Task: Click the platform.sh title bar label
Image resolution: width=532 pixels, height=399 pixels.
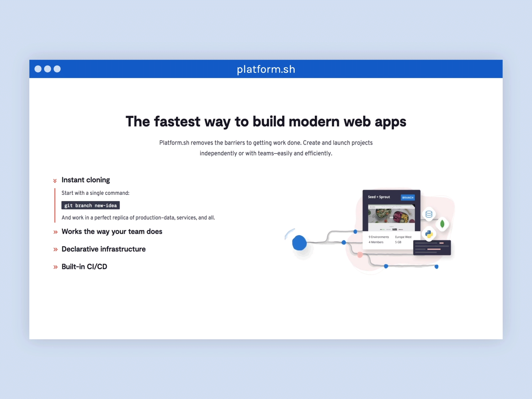Action: click(x=266, y=69)
